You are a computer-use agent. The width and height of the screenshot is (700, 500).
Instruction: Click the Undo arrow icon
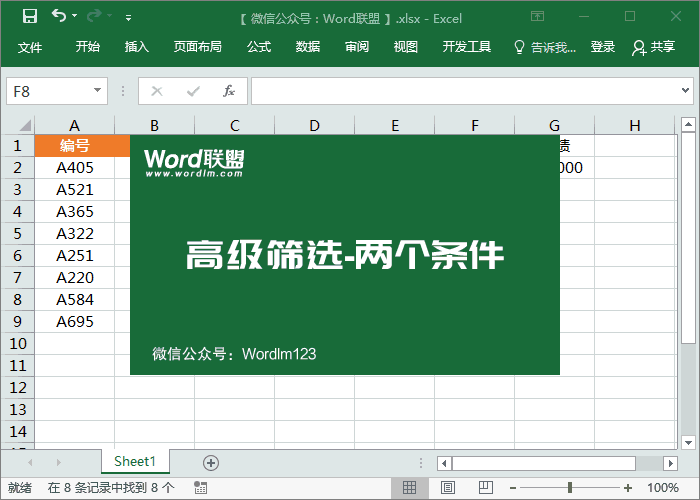point(59,16)
